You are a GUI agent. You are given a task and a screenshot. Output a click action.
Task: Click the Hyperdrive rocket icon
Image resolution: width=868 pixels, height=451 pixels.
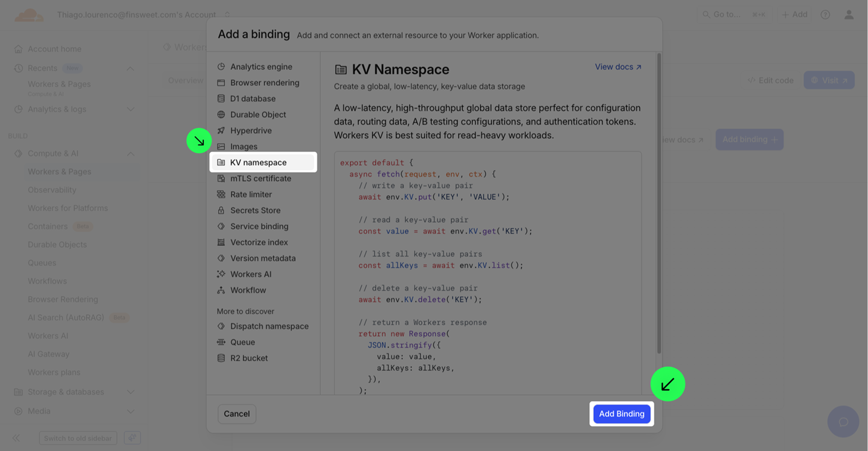click(x=221, y=130)
